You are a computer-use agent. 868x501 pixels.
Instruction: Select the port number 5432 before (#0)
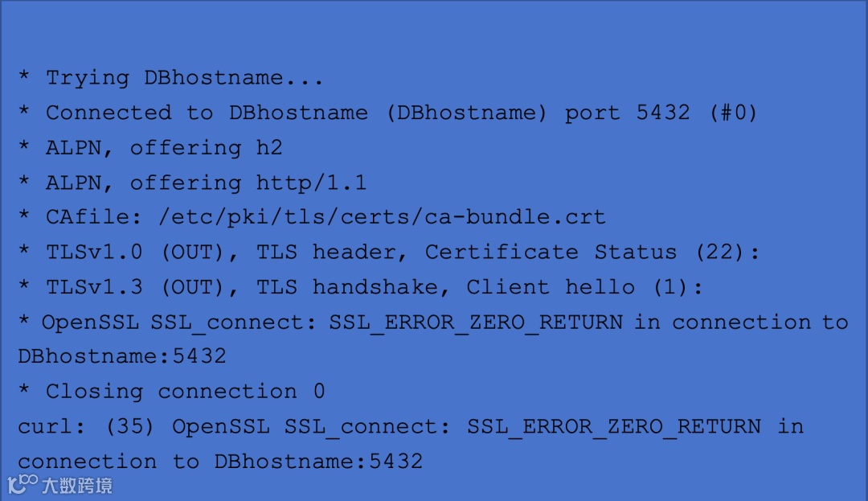pyautogui.click(x=662, y=113)
